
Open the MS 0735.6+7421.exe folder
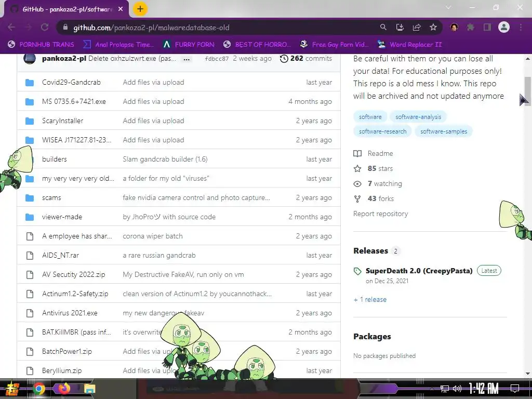point(74,101)
